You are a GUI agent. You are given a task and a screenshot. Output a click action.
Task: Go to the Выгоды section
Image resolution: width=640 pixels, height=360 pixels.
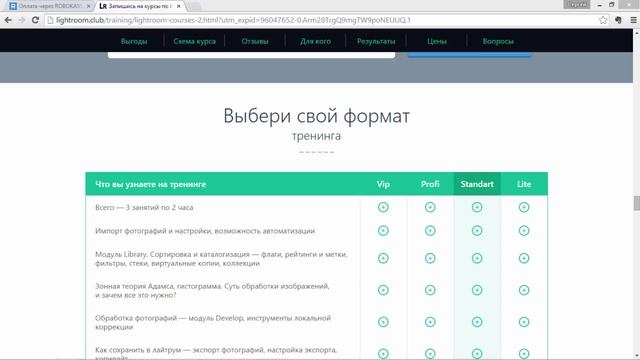click(x=134, y=41)
